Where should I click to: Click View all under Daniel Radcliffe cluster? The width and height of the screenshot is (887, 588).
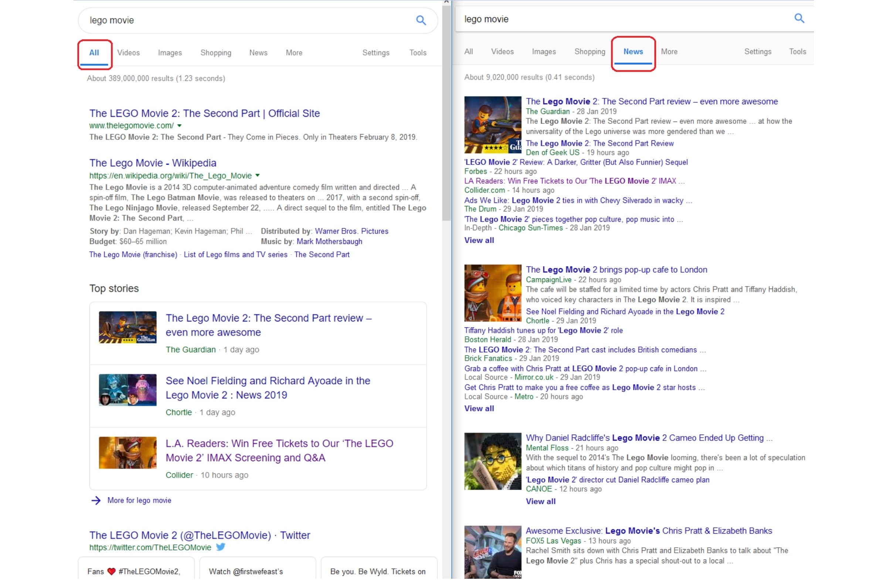pyautogui.click(x=540, y=501)
